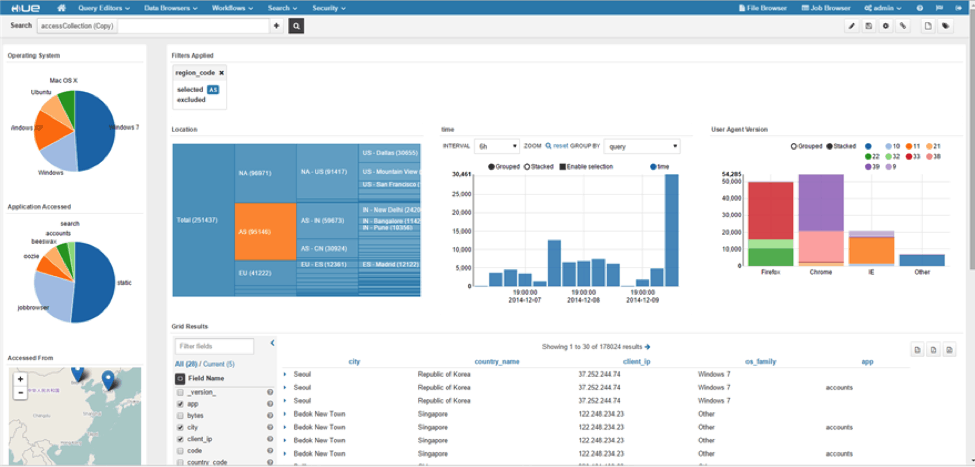Click the pencil edit dashboard icon
Screen dimensions: 975x467
[852, 26]
